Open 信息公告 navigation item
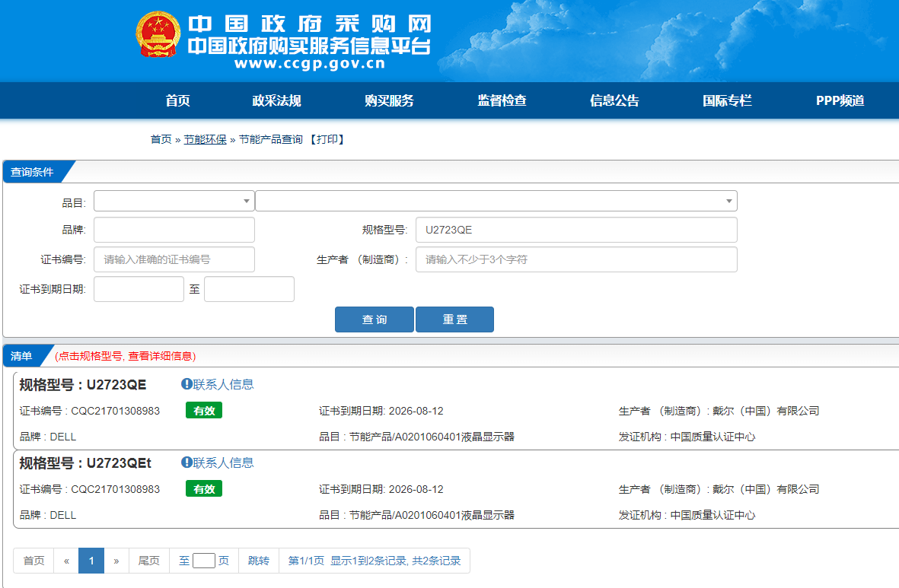899x588 pixels. (614, 100)
